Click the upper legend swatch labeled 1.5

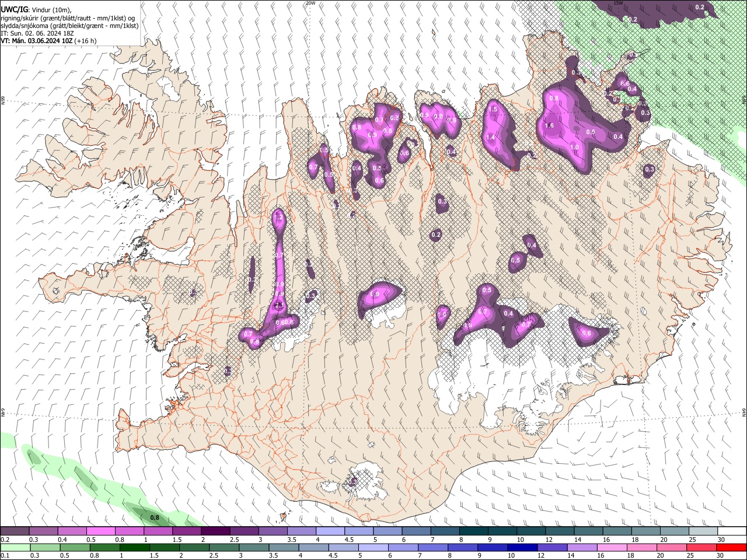187,531
